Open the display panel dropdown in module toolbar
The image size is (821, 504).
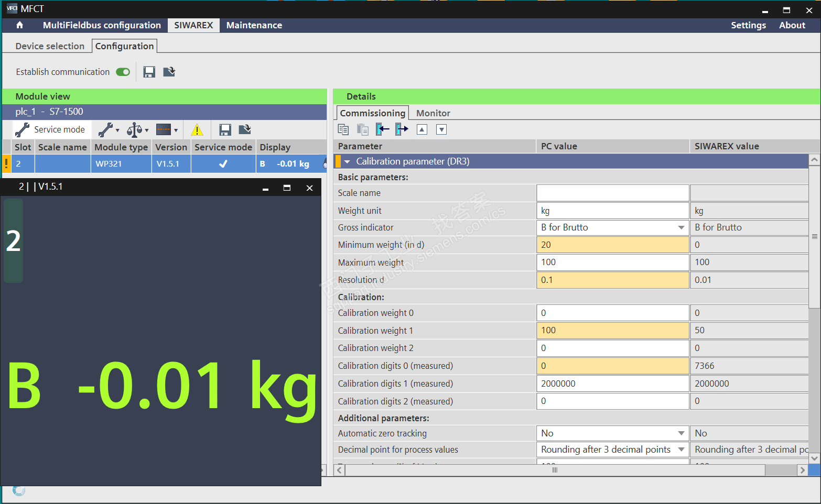click(167, 129)
